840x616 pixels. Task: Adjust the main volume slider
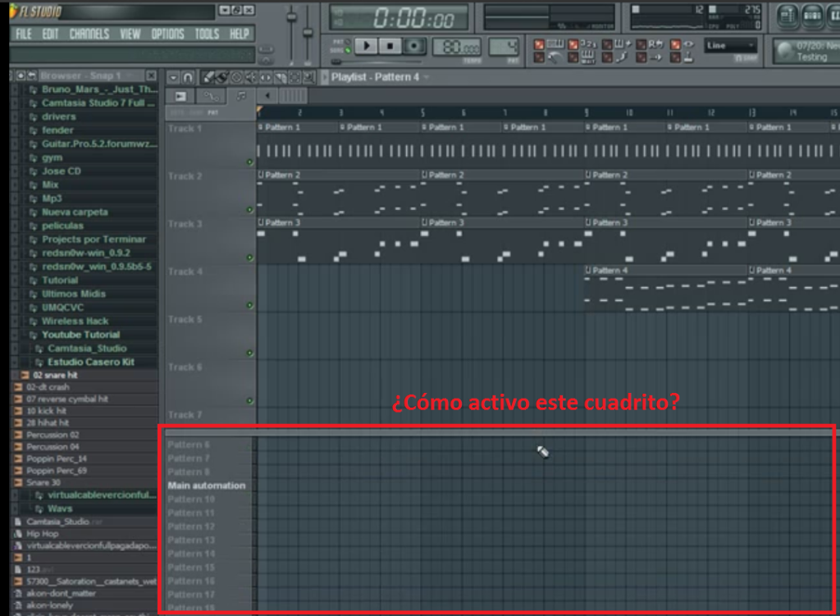pos(291,17)
